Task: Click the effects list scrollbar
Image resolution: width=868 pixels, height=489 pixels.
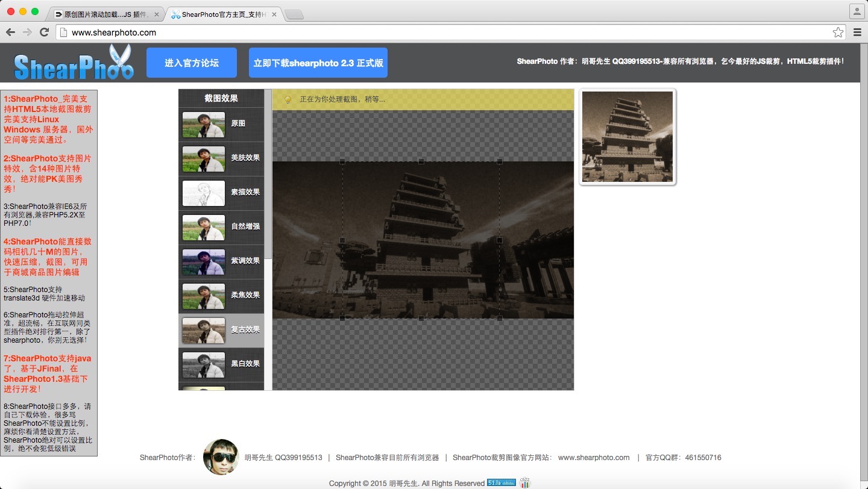Action: click(x=268, y=175)
